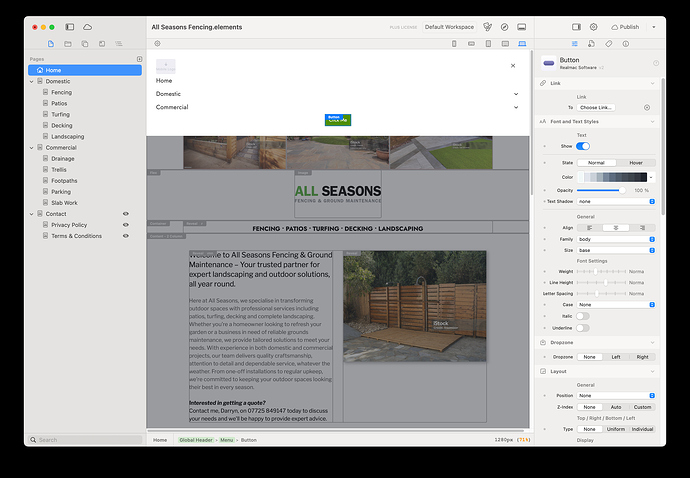
Task: Open the Publish options arrow
Action: pyautogui.click(x=654, y=27)
